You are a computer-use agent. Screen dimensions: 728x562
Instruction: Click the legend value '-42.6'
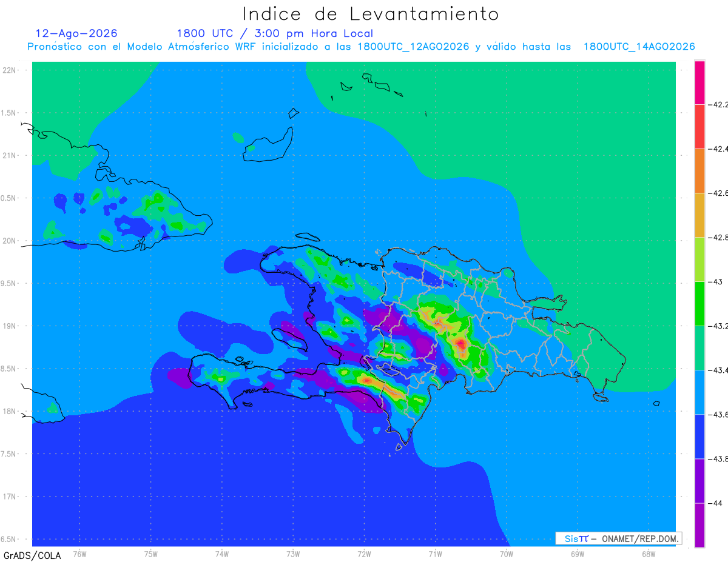pos(719,193)
